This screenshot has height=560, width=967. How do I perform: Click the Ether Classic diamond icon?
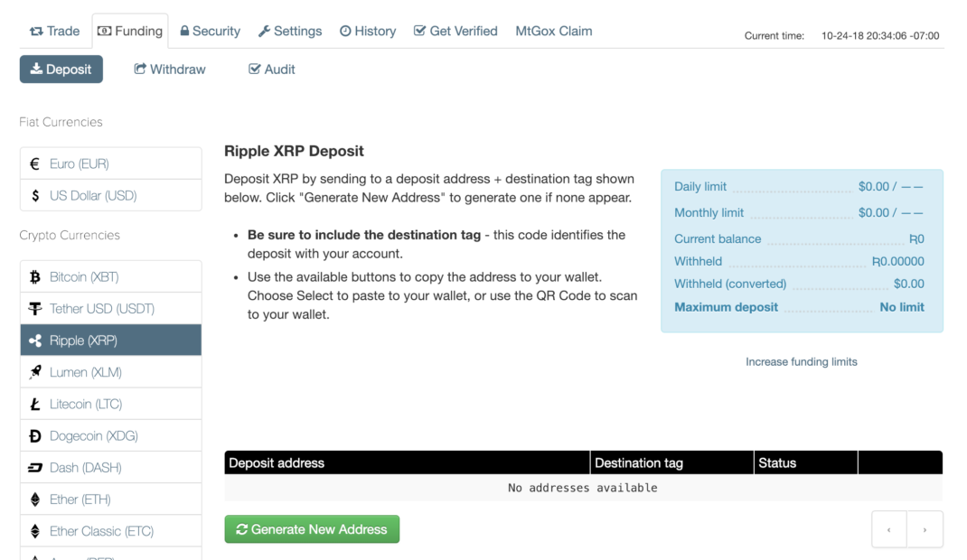35,531
